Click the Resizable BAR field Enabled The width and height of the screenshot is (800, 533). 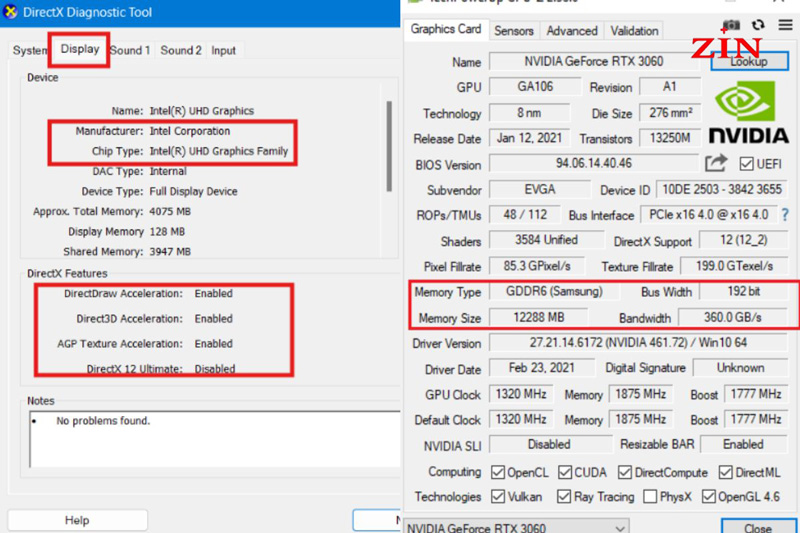coord(743,444)
